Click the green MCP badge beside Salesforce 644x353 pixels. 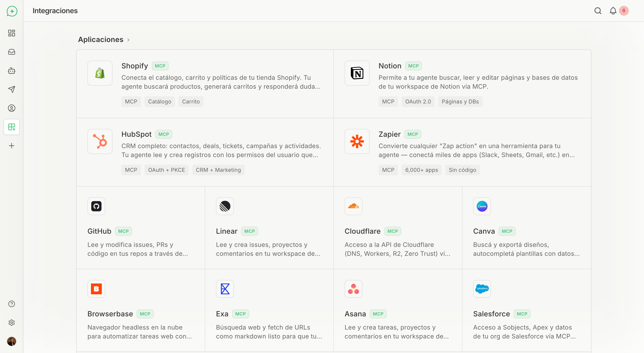pos(522,314)
